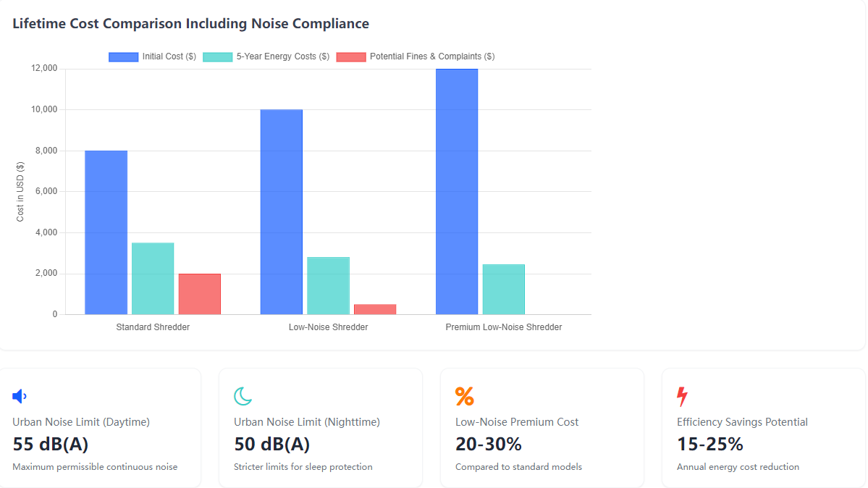Click the orange percent icon
The image size is (868, 488).
pos(464,396)
